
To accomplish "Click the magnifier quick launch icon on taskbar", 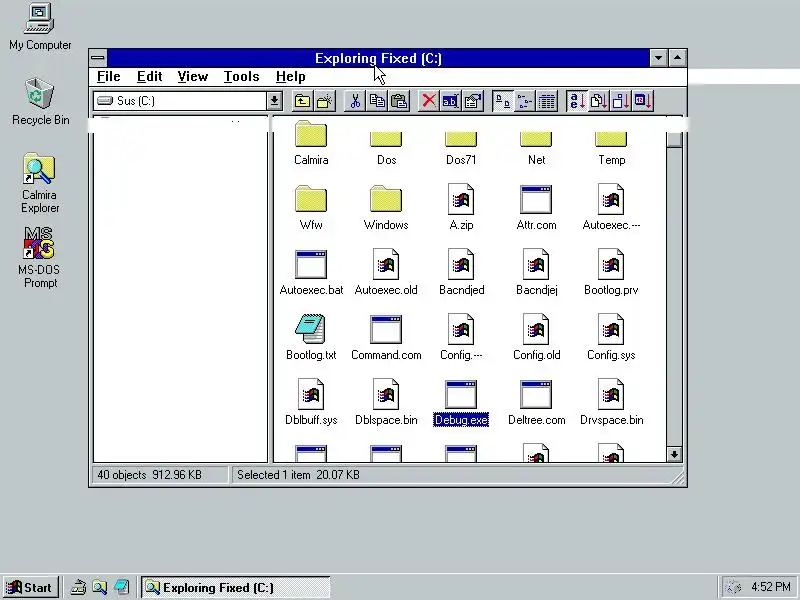I will click(99, 587).
